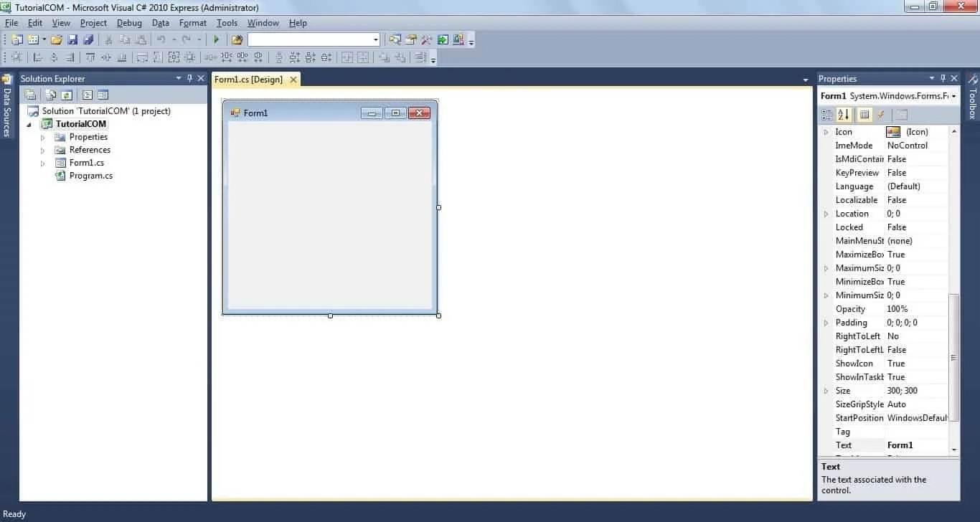Open the Form1 object selector dropdown in Properties
This screenshot has width=980, height=522.
[953, 96]
